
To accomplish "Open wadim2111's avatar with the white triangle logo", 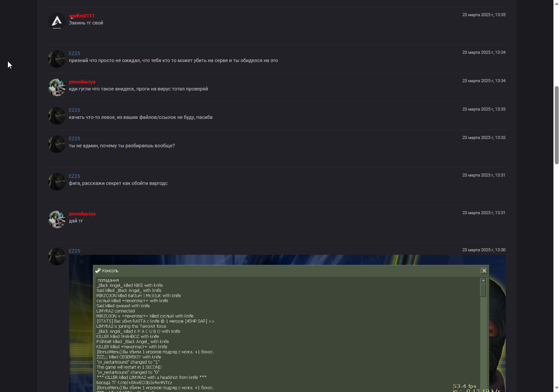I will pos(57,21).
